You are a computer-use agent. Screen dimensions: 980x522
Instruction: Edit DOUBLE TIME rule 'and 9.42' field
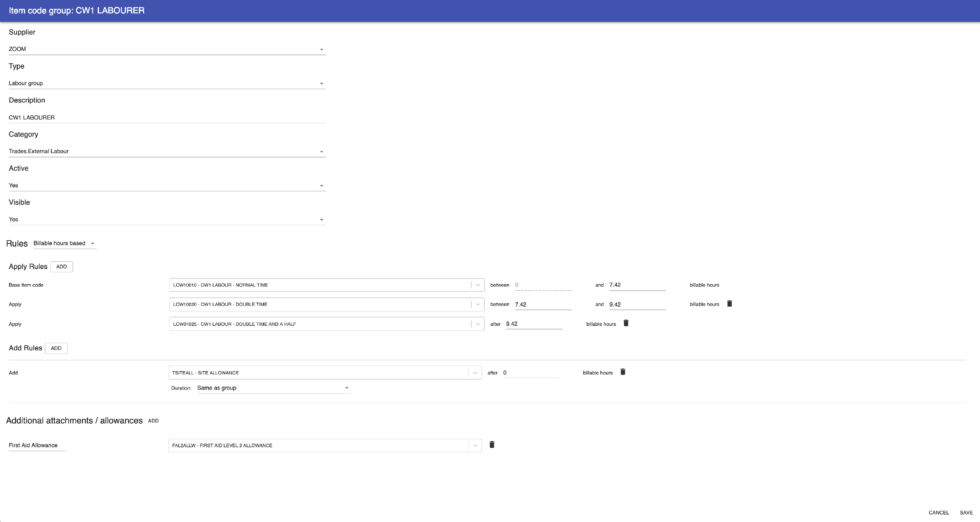637,305
